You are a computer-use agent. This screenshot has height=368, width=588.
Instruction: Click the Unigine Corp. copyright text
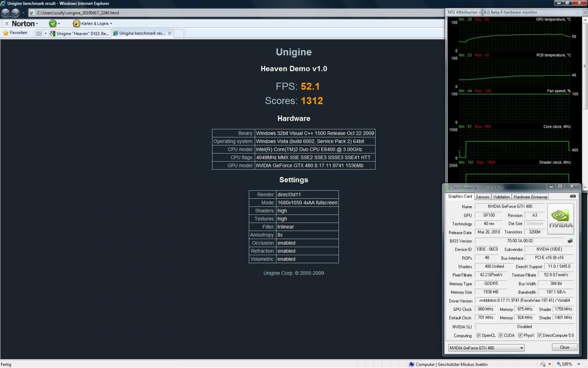pos(294,273)
